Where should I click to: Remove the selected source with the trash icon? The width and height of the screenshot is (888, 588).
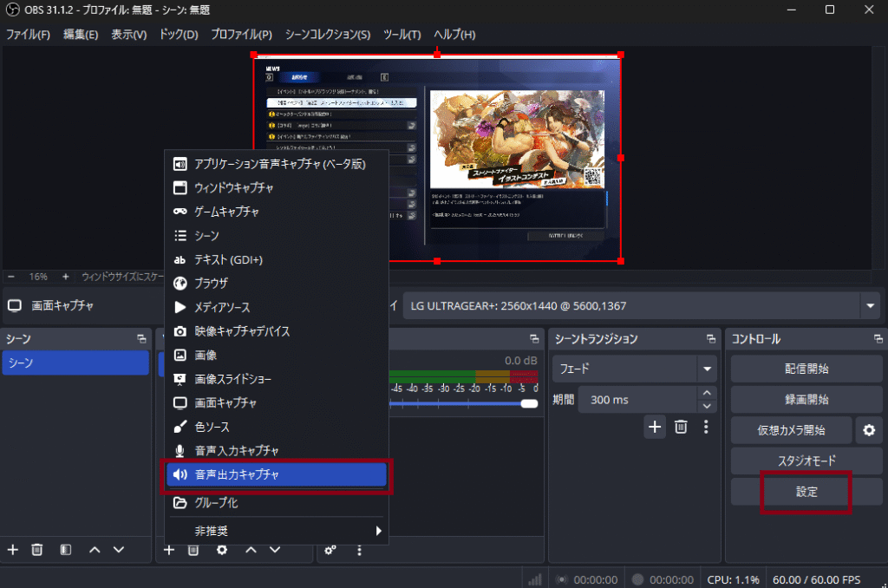[x=193, y=550]
